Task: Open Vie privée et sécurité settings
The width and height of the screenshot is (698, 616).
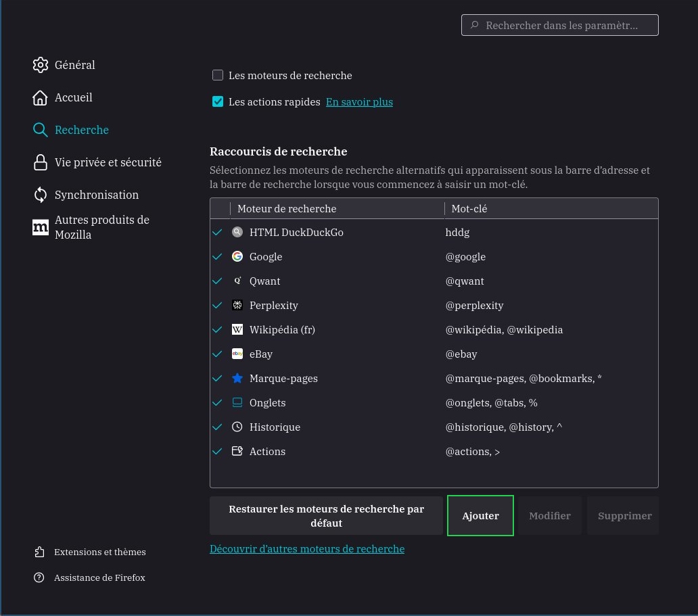Action: pyautogui.click(x=41, y=162)
